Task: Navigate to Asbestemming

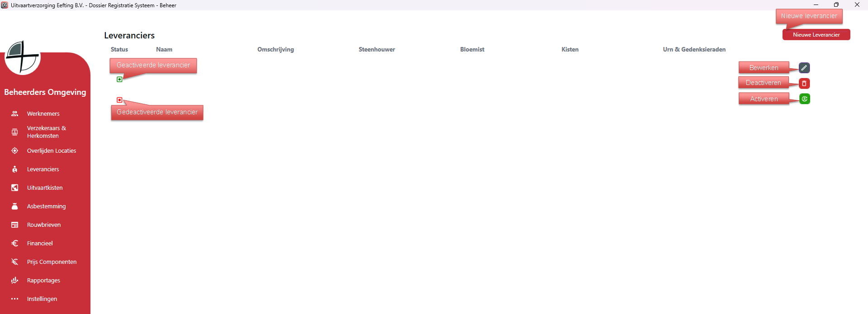Action: coord(46,206)
